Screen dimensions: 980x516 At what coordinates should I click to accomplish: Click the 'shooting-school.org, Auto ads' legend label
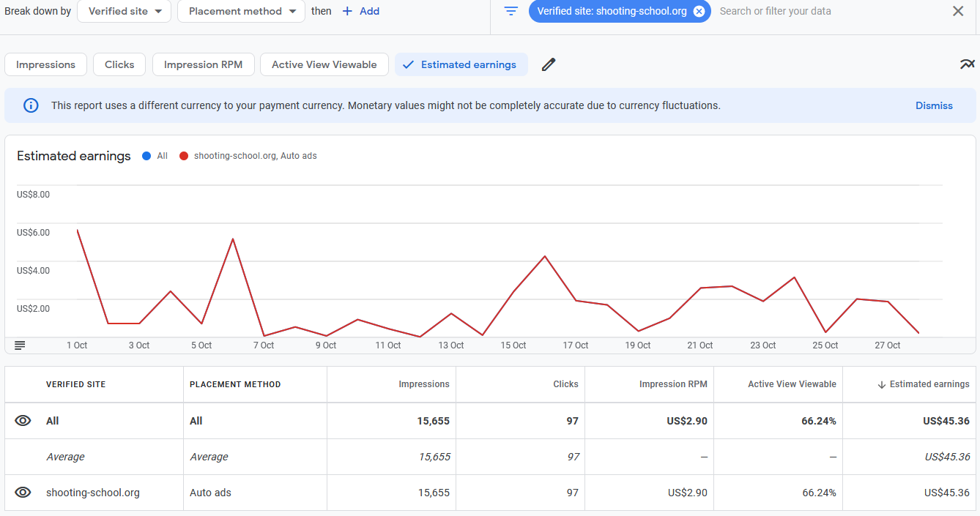(x=256, y=156)
